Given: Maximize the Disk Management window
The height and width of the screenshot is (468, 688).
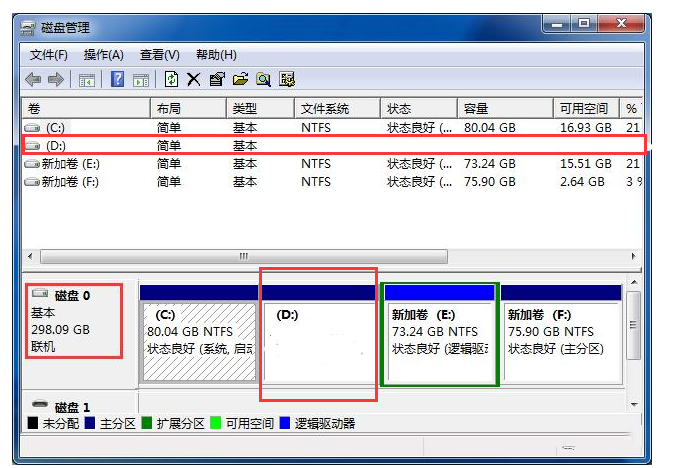Looking at the screenshot, I should pyautogui.click(x=584, y=24).
